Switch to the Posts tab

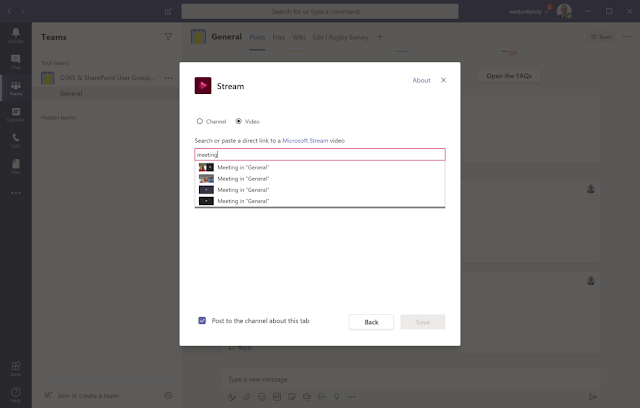tap(257, 37)
